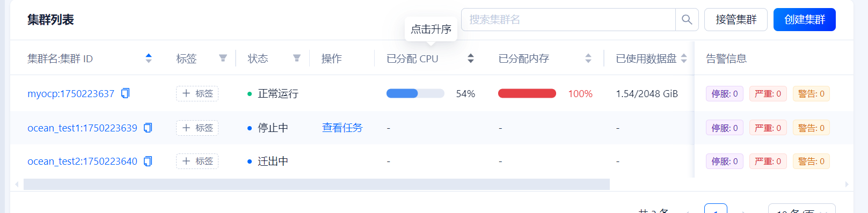868x213 pixels.
Task: Add a 标签 to ocean_test2 cluster
Action: click(197, 161)
